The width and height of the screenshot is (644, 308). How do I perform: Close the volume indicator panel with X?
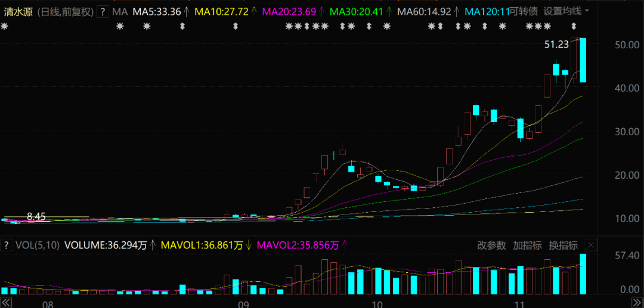pyautogui.click(x=590, y=245)
